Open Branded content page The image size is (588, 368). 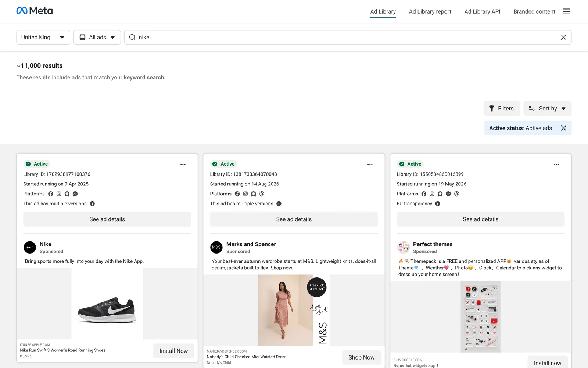coord(534,11)
